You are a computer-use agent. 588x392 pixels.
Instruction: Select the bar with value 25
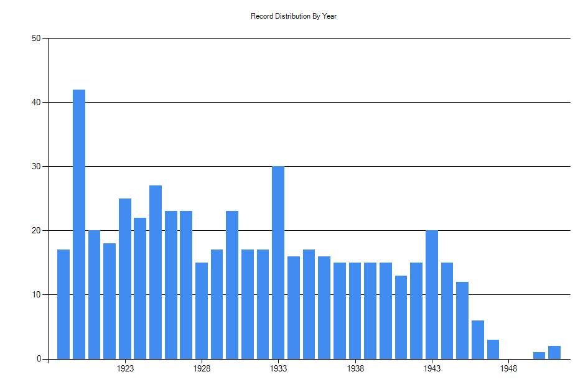125,279
